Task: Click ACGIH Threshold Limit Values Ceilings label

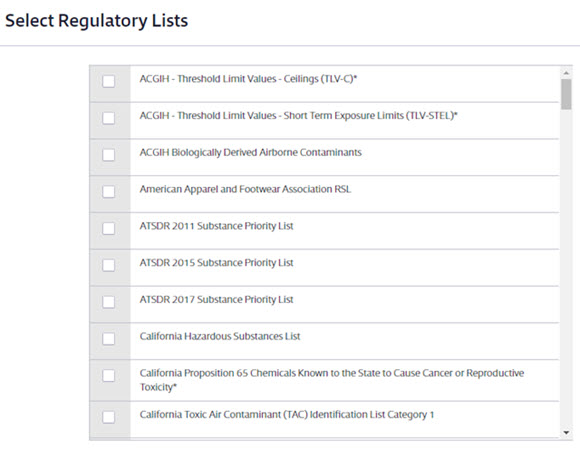Action: [x=248, y=79]
